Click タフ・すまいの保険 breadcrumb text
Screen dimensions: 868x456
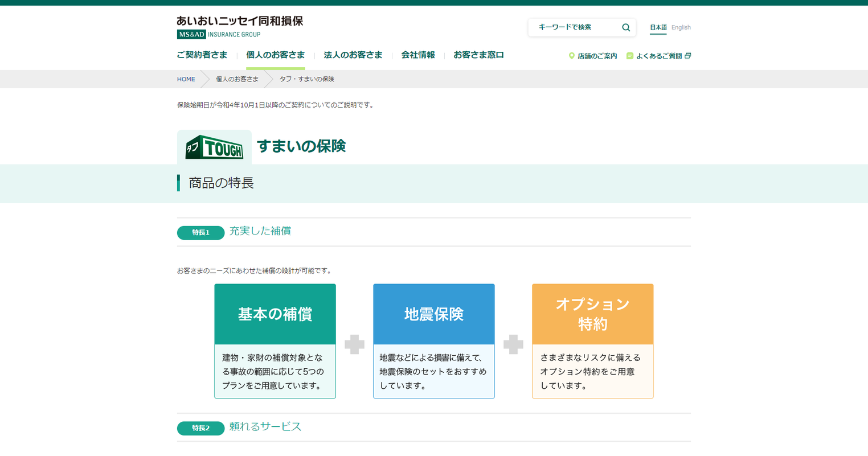click(x=306, y=79)
